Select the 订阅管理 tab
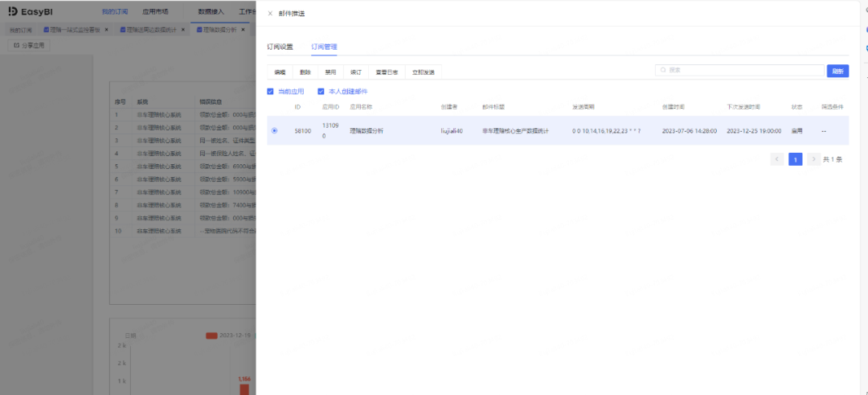868x395 pixels. (x=325, y=47)
